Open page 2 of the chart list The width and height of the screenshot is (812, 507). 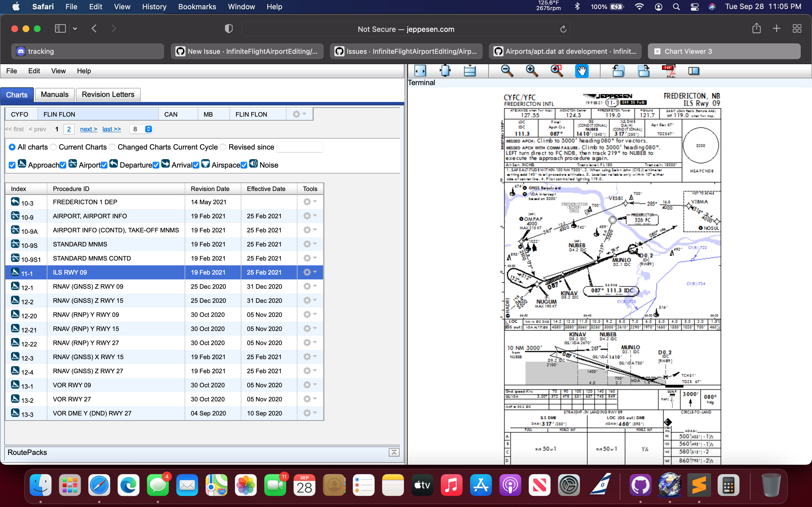[x=69, y=129]
